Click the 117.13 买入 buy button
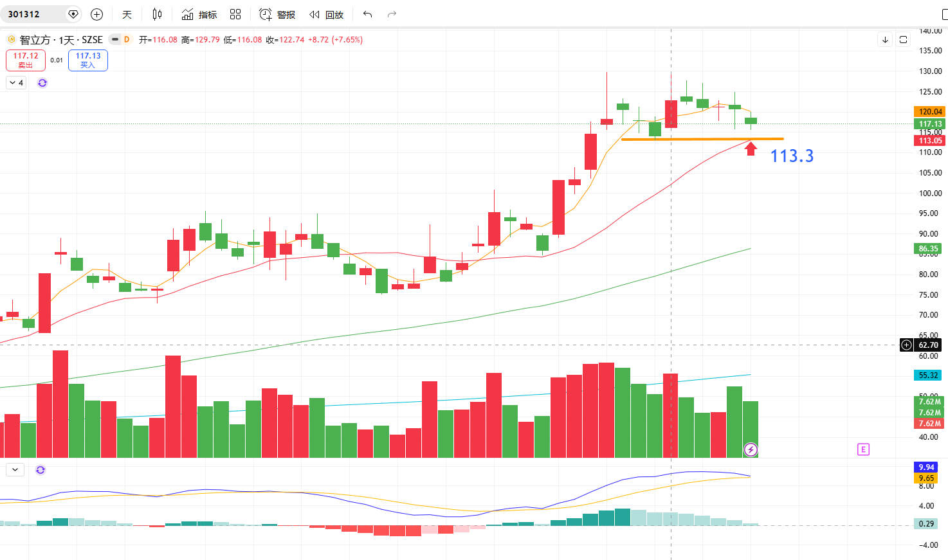 (88, 60)
